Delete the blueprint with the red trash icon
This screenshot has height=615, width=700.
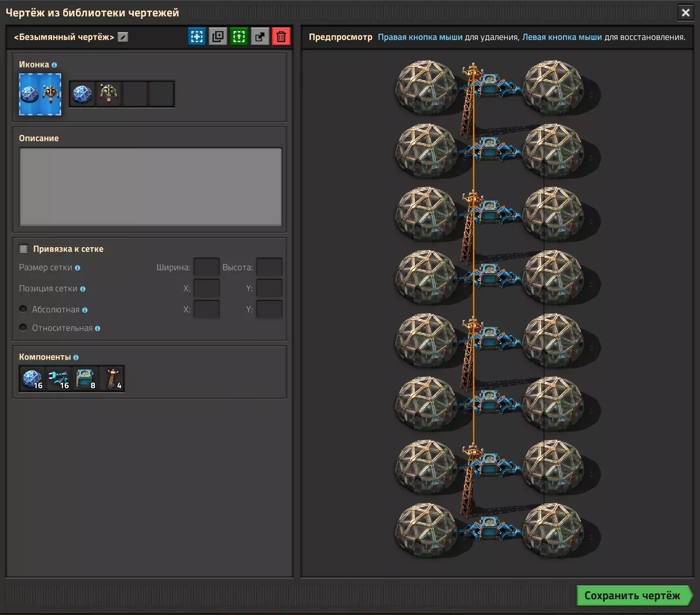click(x=281, y=36)
